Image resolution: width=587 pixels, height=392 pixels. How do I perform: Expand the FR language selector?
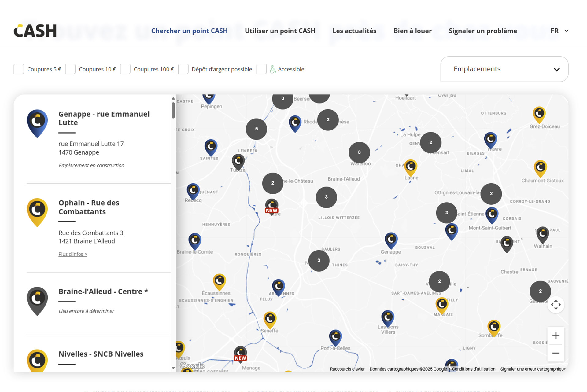pyautogui.click(x=559, y=31)
